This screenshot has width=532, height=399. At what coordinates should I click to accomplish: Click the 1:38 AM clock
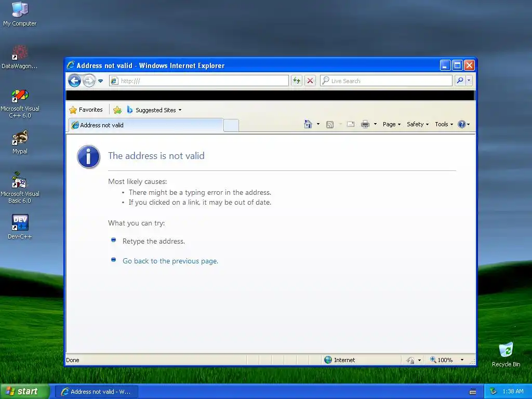click(x=513, y=391)
